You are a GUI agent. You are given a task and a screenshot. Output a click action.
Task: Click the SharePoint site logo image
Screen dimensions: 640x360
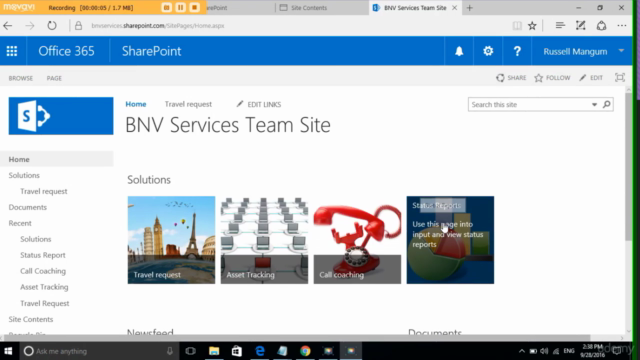coord(61,116)
